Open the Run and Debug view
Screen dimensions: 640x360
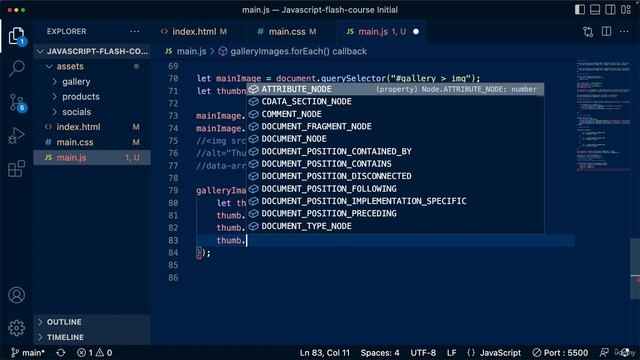(x=16, y=136)
